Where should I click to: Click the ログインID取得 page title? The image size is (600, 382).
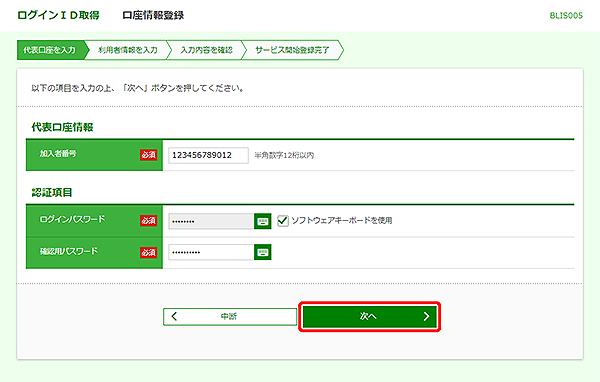click(x=59, y=15)
